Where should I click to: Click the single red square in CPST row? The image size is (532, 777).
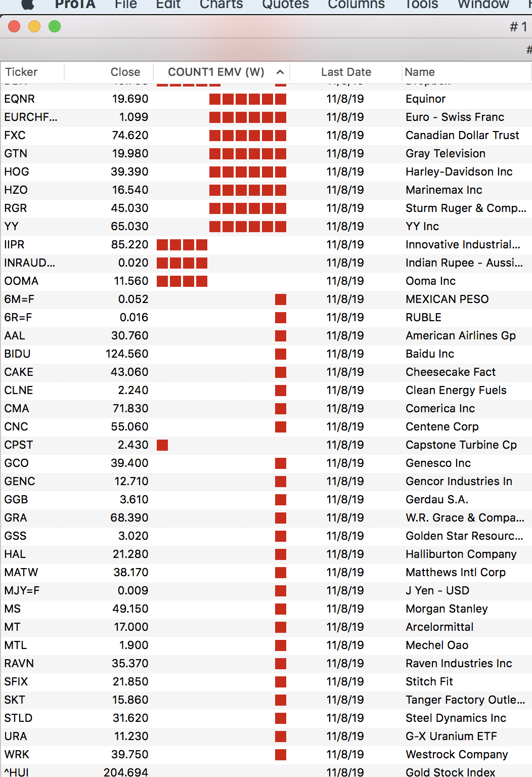point(162,445)
